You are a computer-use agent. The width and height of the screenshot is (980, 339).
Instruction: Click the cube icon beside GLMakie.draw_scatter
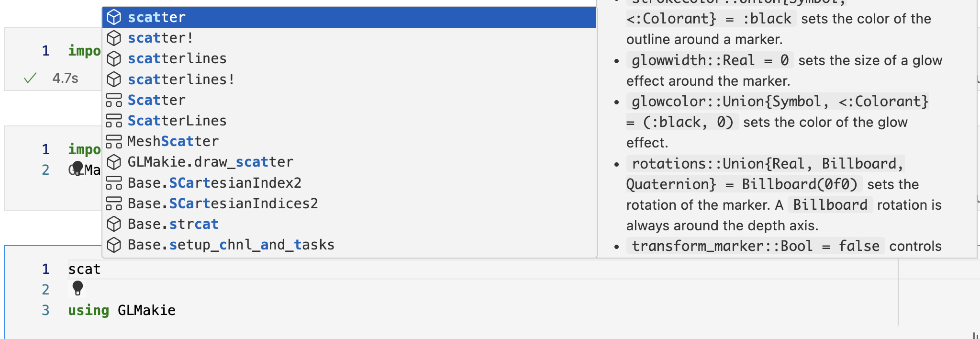click(x=114, y=162)
